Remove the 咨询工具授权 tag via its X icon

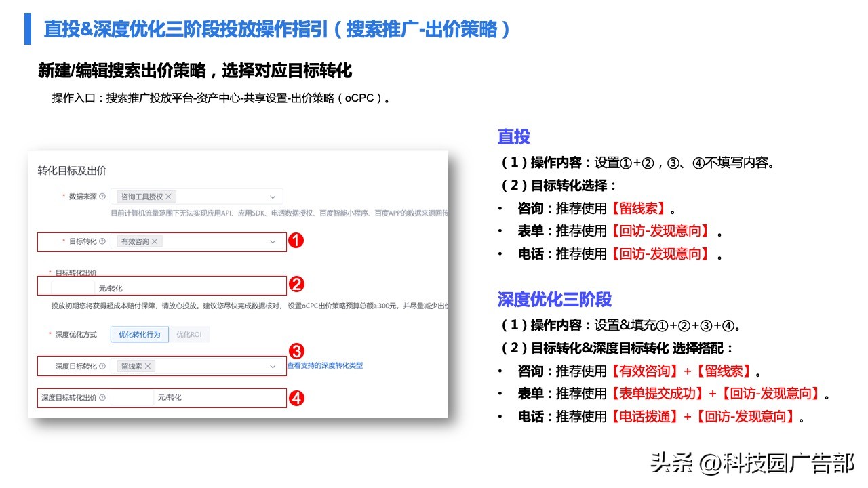coord(168,197)
